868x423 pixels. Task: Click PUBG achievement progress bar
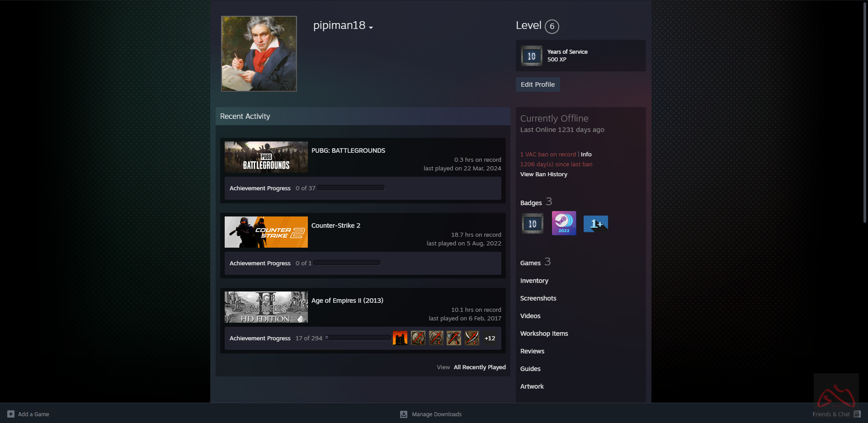pyautogui.click(x=351, y=188)
